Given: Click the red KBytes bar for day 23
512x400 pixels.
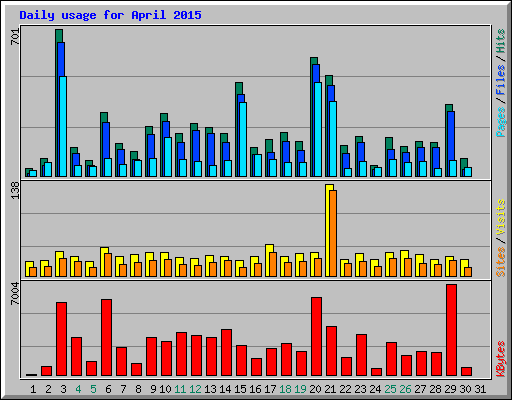Looking at the screenshot, I should point(361,355).
